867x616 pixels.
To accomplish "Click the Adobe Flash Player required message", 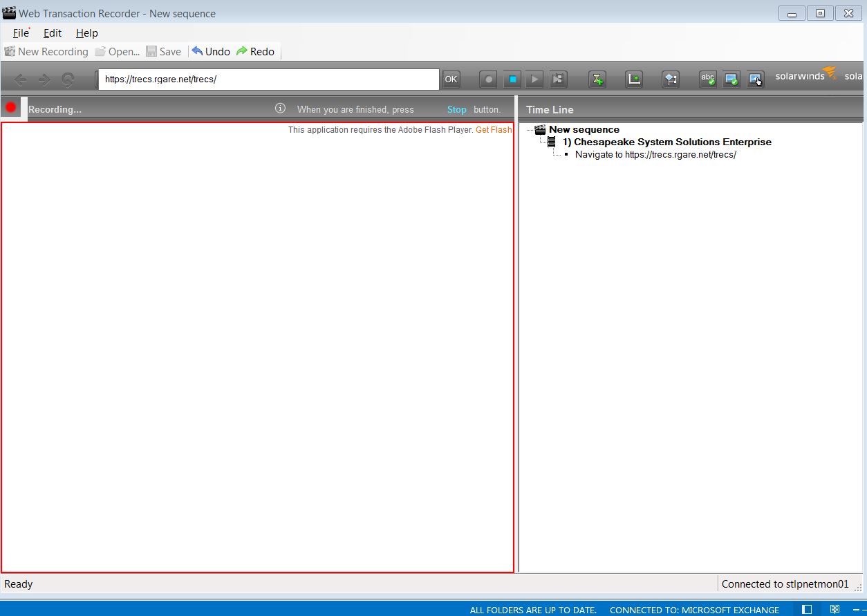I will click(x=380, y=129).
